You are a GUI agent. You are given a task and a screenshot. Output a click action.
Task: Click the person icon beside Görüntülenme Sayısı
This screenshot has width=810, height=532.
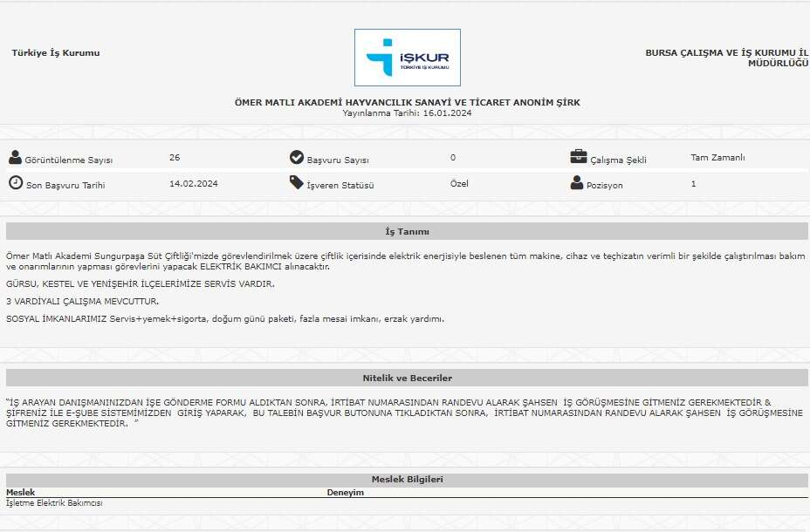tap(15, 158)
